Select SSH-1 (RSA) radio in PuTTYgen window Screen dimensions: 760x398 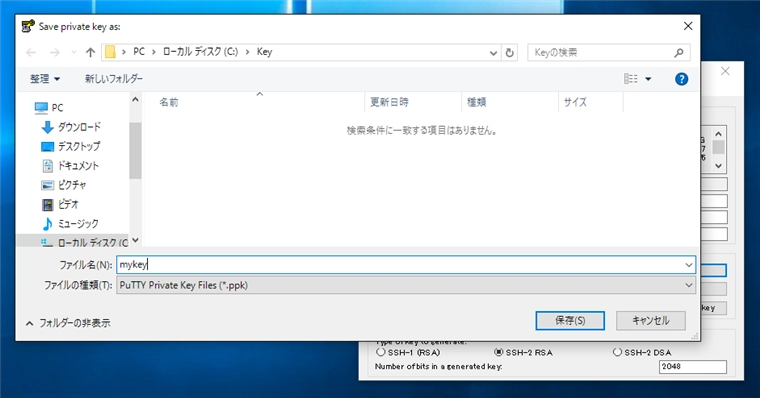click(381, 352)
